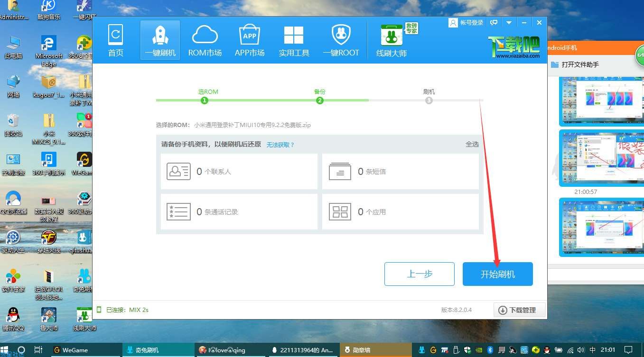Switch to 奇兔刷机 taskbar button
The height and width of the screenshot is (357, 644).
[x=158, y=350]
